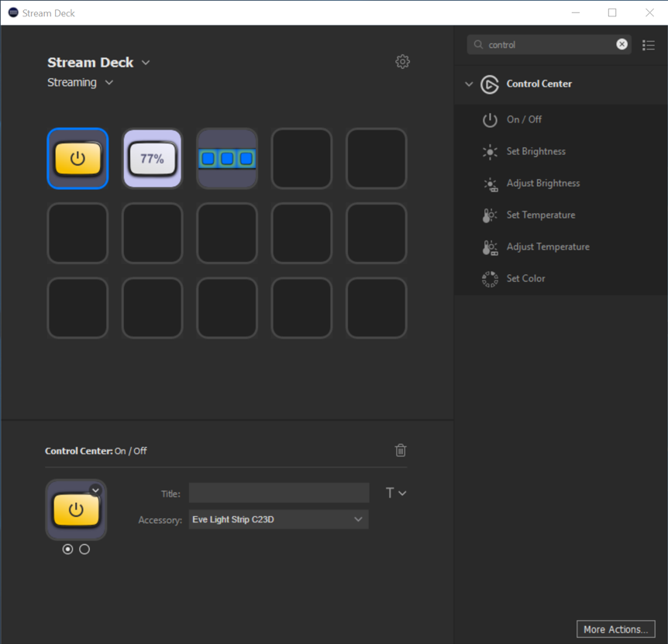Click in the actions search field
This screenshot has width=668, height=644.
(549, 44)
